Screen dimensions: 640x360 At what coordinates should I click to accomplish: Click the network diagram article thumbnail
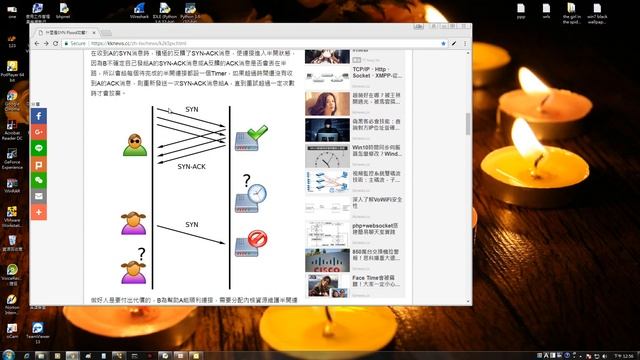pos(327,182)
